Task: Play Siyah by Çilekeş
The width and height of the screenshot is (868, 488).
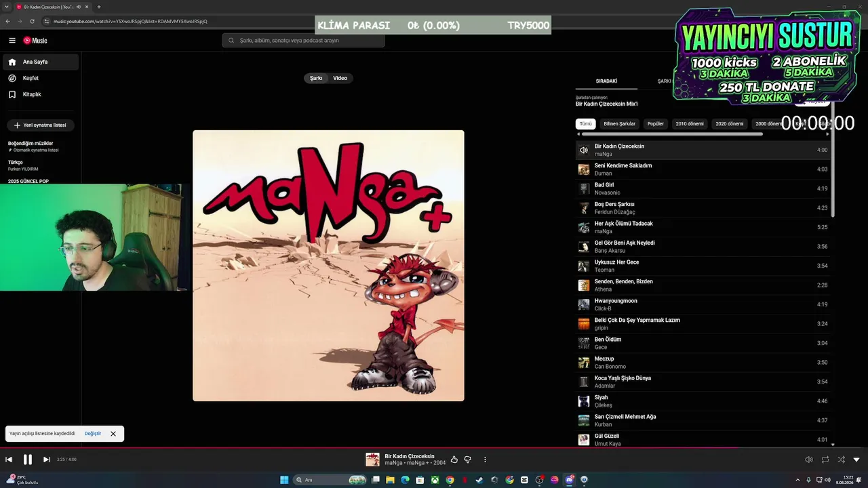Action: coord(703,401)
